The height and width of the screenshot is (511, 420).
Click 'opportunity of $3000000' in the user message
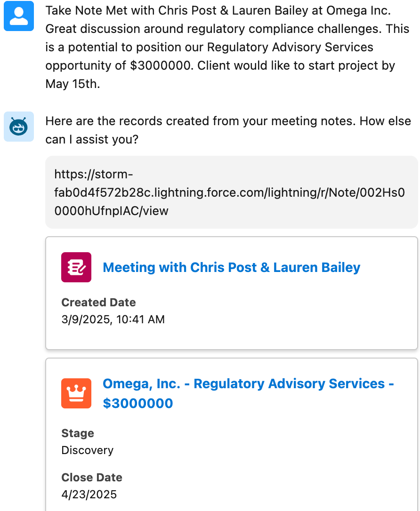tap(119, 66)
